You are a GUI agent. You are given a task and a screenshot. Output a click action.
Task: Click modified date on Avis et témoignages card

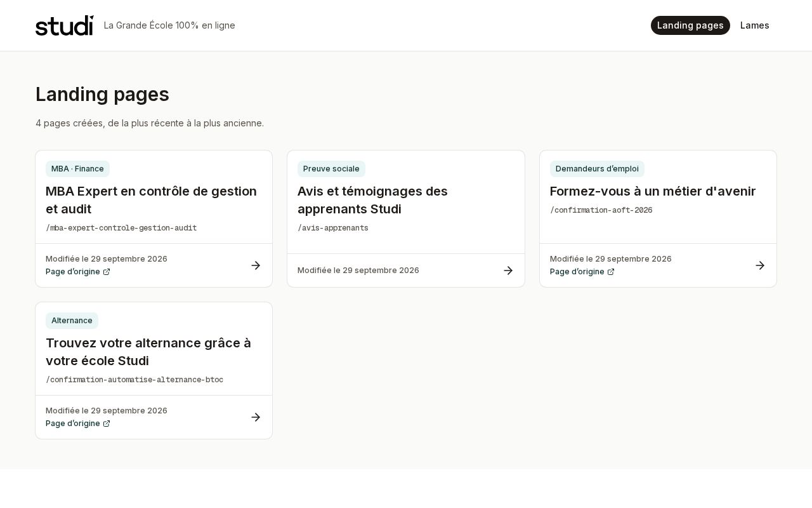tap(358, 271)
